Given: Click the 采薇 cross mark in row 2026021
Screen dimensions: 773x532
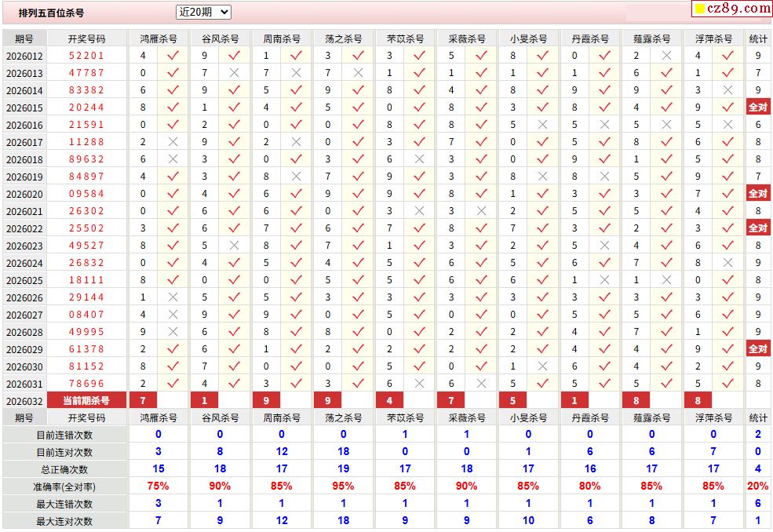Looking at the screenshot, I should click(x=482, y=211).
